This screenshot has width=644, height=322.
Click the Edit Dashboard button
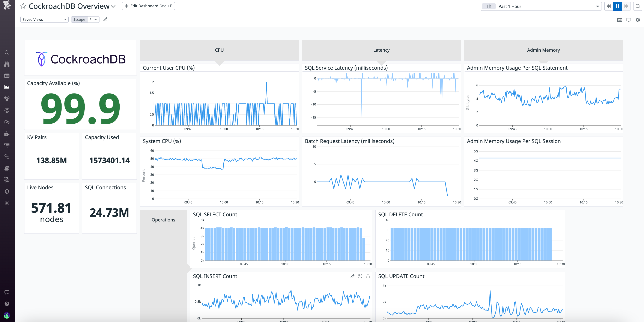pyautogui.click(x=148, y=6)
